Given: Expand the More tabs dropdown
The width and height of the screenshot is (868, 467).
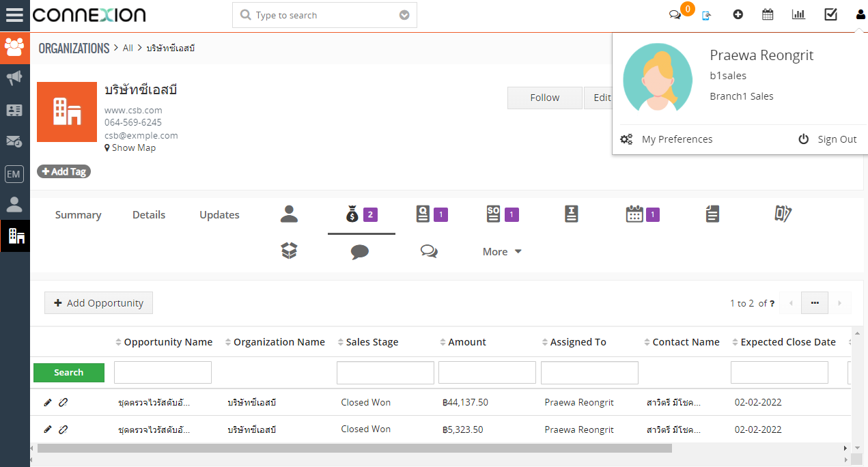Looking at the screenshot, I should [x=502, y=252].
